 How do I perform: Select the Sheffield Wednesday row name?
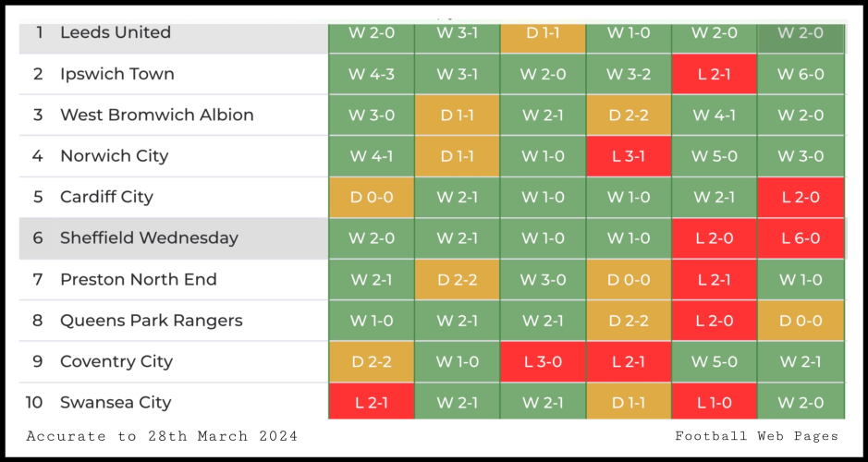149,237
